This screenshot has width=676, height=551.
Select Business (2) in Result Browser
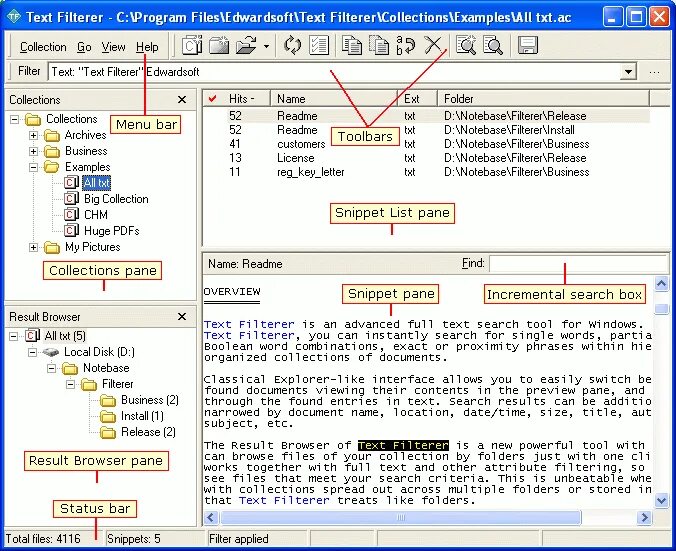point(150,400)
